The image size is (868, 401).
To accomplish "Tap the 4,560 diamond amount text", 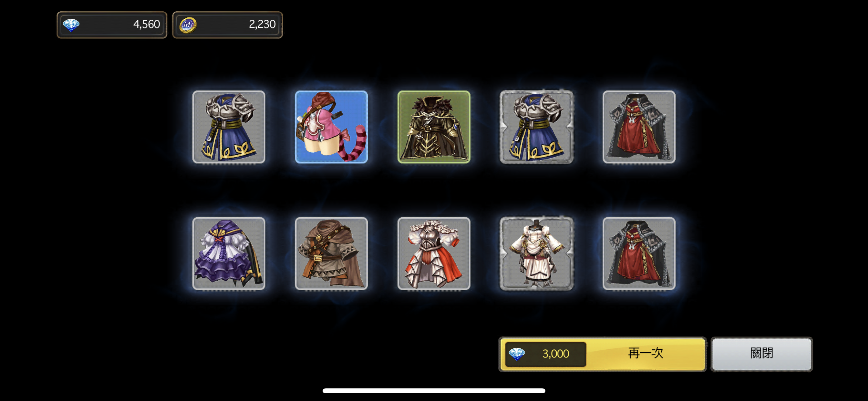I will point(147,24).
